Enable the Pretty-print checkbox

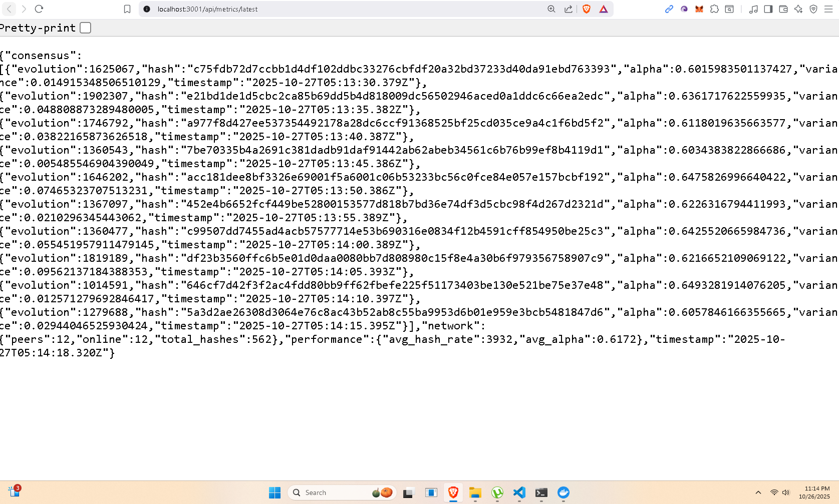pyautogui.click(x=86, y=28)
